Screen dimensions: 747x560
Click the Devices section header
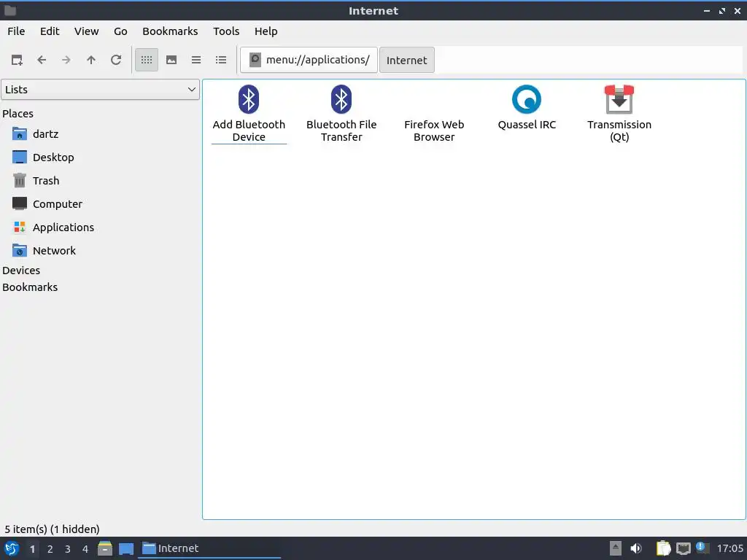pyautogui.click(x=21, y=271)
